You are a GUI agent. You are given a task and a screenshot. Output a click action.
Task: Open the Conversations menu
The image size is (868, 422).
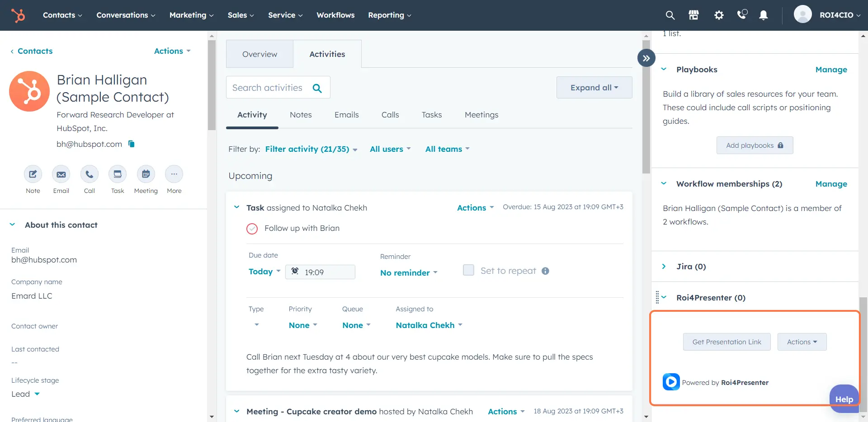point(123,15)
